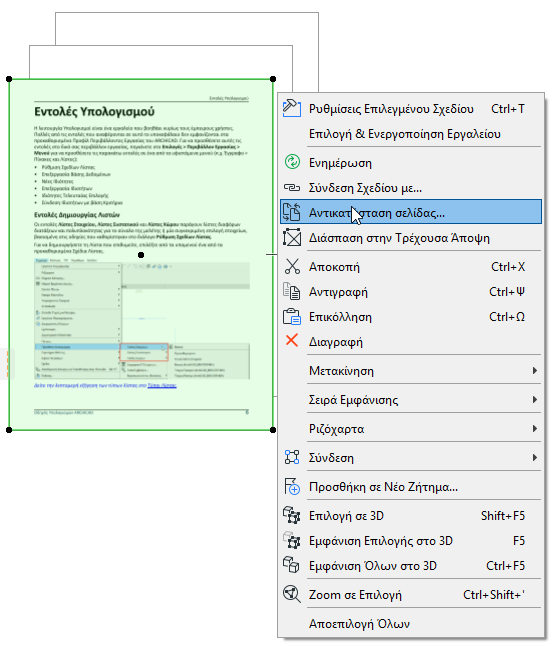557x646 pixels.
Task: Choose Ενημέρωση in the context menu
Action: click(x=411, y=163)
